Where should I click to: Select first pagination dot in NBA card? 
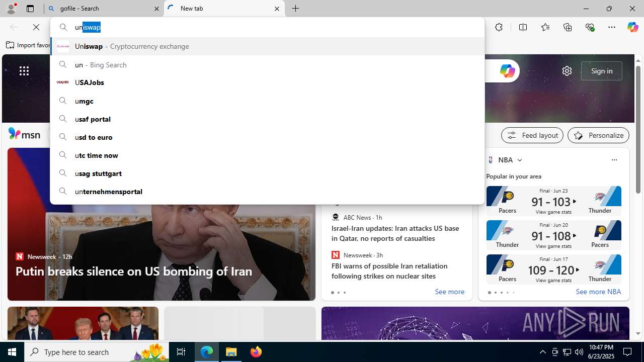point(489,293)
